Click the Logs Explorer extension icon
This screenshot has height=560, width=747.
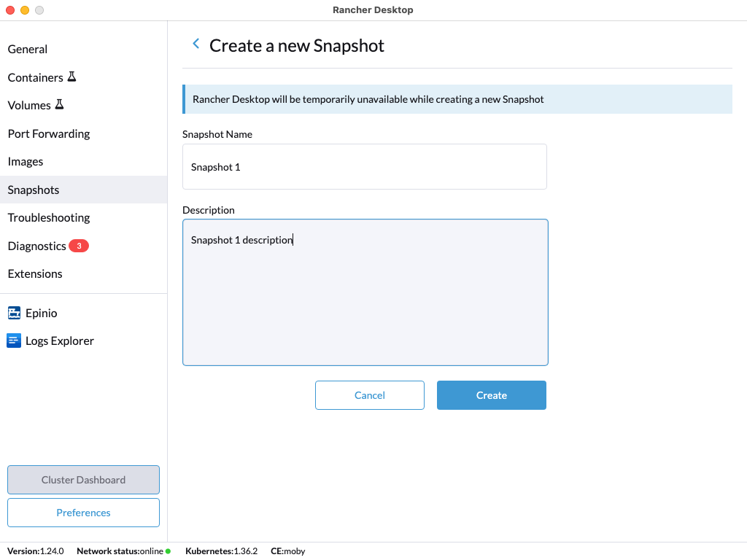(x=14, y=341)
